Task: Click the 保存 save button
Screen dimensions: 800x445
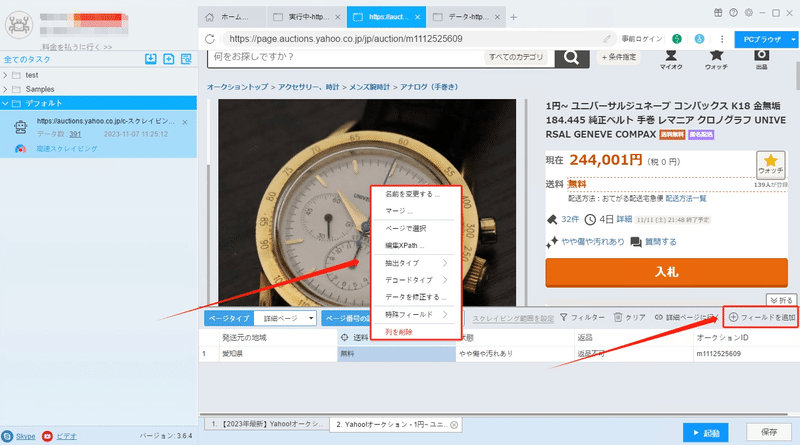Action: pyautogui.click(x=769, y=432)
